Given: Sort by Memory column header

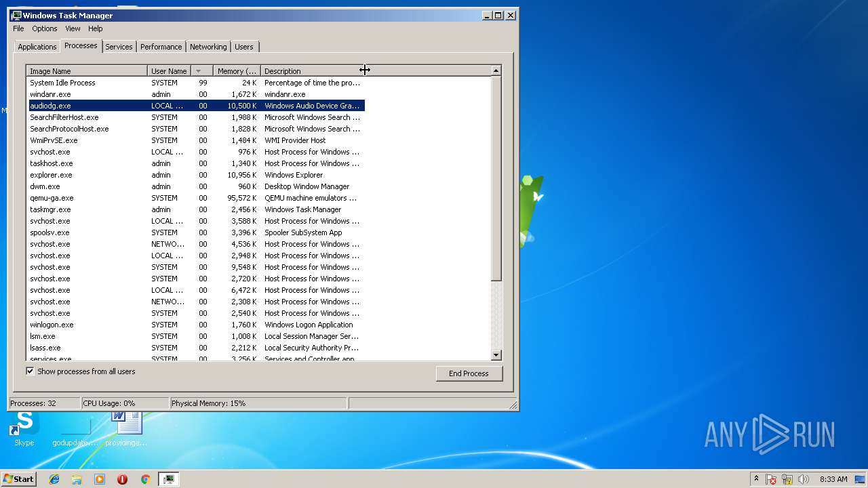Looking at the screenshot, I should 237,70.
